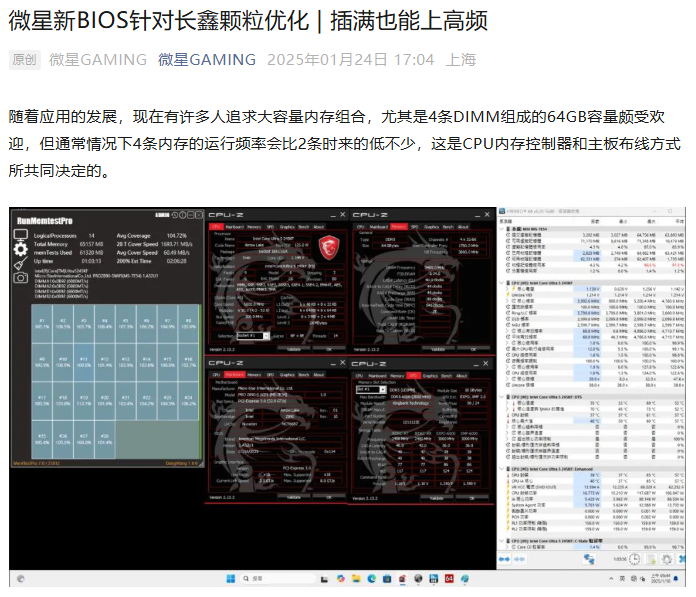Screen dimensions: 696x597
Task: Click Validate in top-right CPU-Z Memory window
Action: (x=438, y=349)
